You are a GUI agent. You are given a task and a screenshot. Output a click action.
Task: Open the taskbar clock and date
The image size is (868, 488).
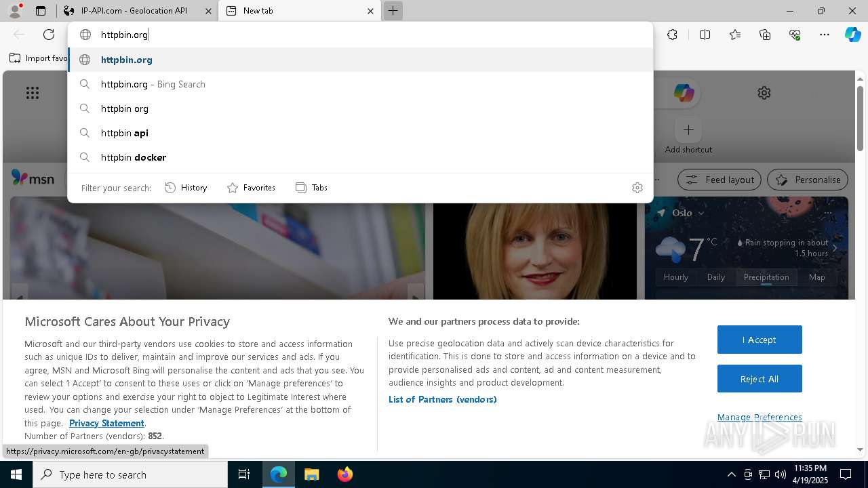[x=810, y=474]
